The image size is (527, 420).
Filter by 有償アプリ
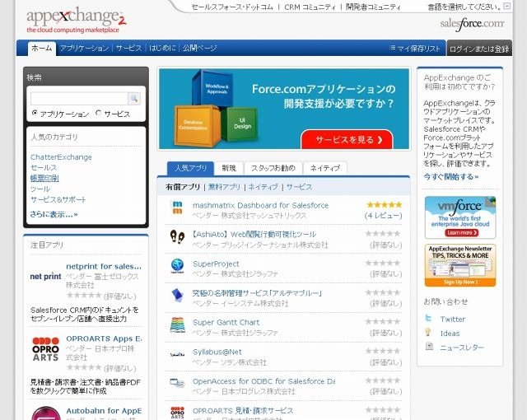(183, 187)
